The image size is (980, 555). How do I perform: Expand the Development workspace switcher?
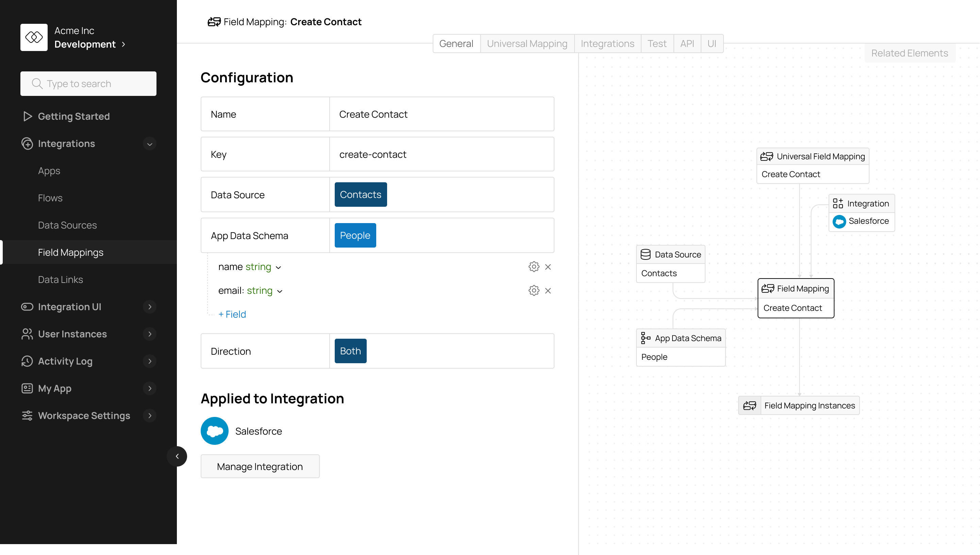(x=123, y=44)
